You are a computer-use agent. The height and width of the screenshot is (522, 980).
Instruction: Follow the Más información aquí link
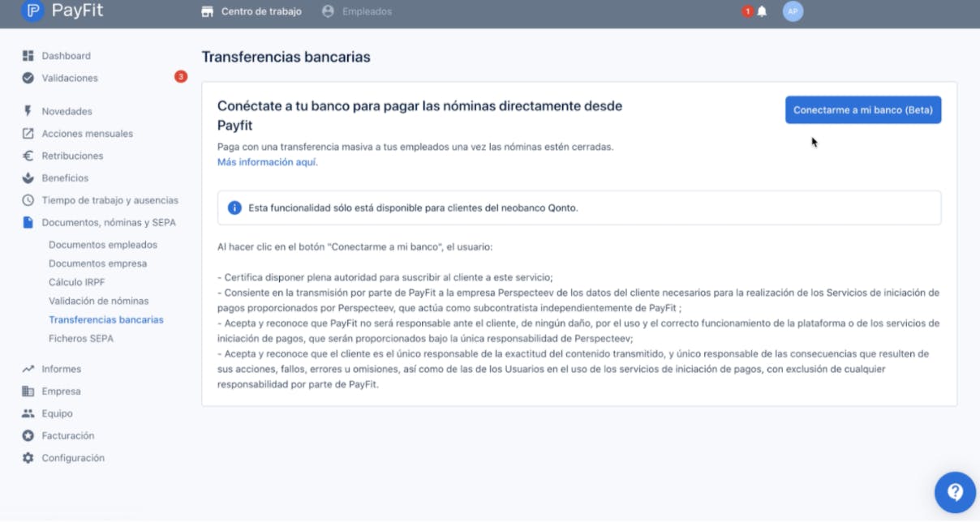pyautogui.click(x=268, y=162)
